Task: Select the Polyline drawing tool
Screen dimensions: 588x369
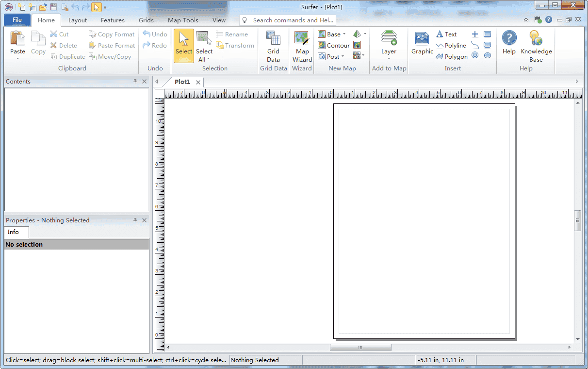Action: click(451, 46)
